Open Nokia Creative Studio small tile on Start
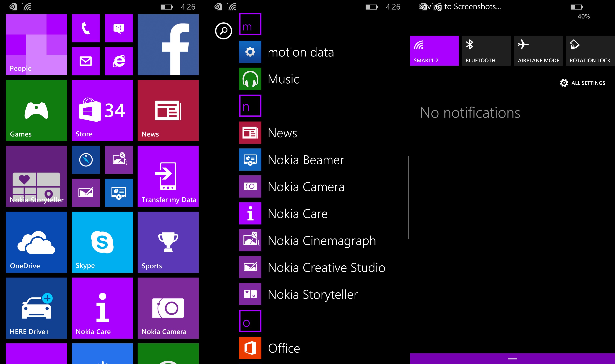Image resolution: width=615 pixels, height=364 pixels. click(x=86, y=193)
